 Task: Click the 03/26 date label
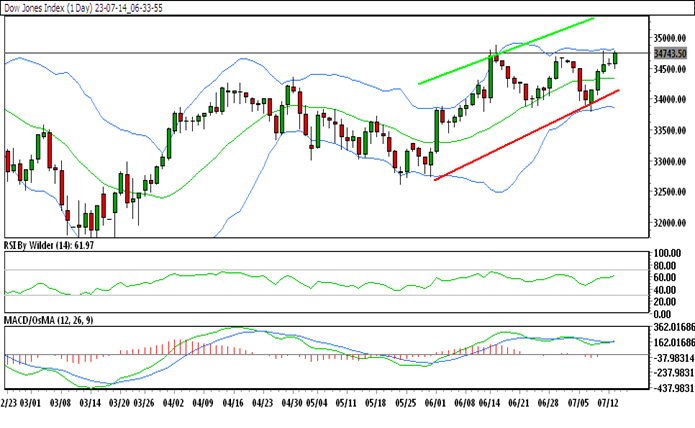point(144,403)
